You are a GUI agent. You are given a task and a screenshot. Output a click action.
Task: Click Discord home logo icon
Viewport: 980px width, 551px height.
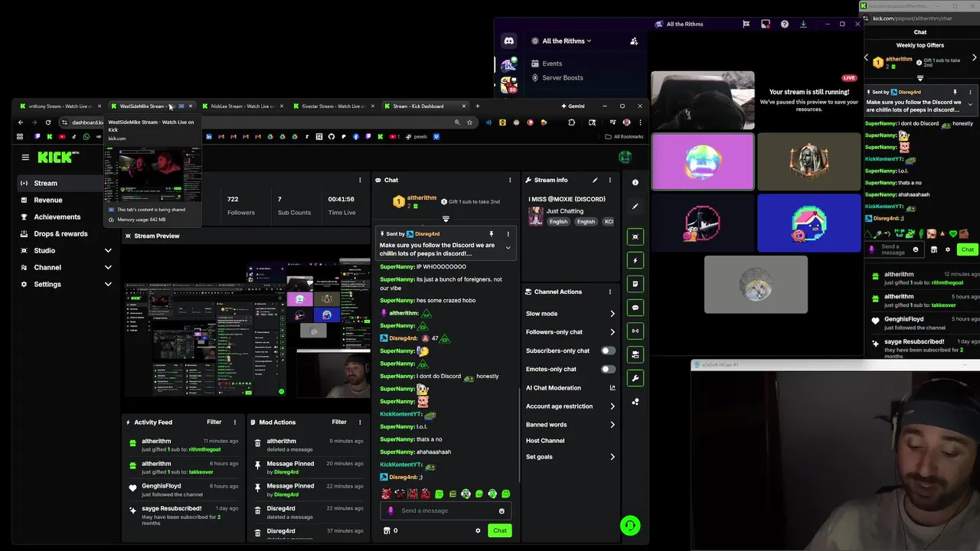tap(508, 41)
